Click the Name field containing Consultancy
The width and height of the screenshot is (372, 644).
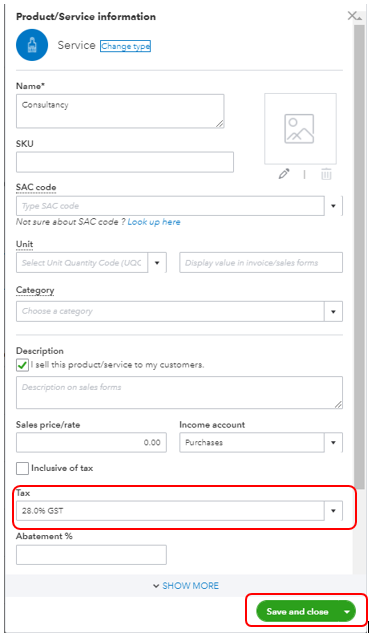tap(120, 111)
